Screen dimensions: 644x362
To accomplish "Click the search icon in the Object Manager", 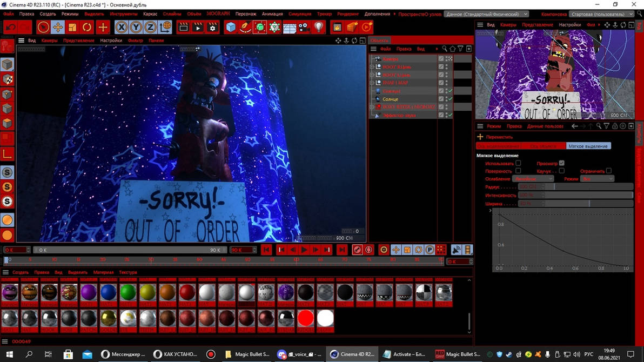I will coord(445,49).
